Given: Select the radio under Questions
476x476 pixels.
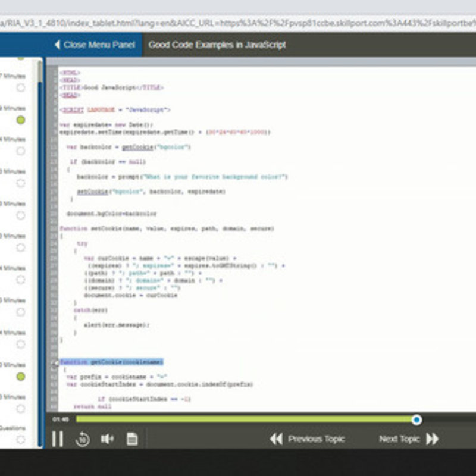Looking at the screenshot, I should tap(21, 439).
